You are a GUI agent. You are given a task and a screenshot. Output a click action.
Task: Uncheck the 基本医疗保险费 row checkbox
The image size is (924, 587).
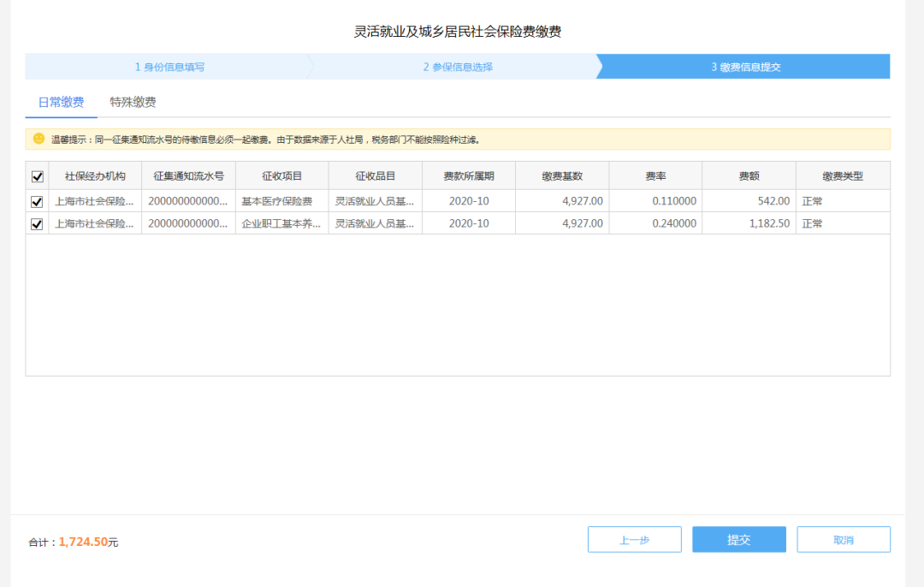(38, 200)
